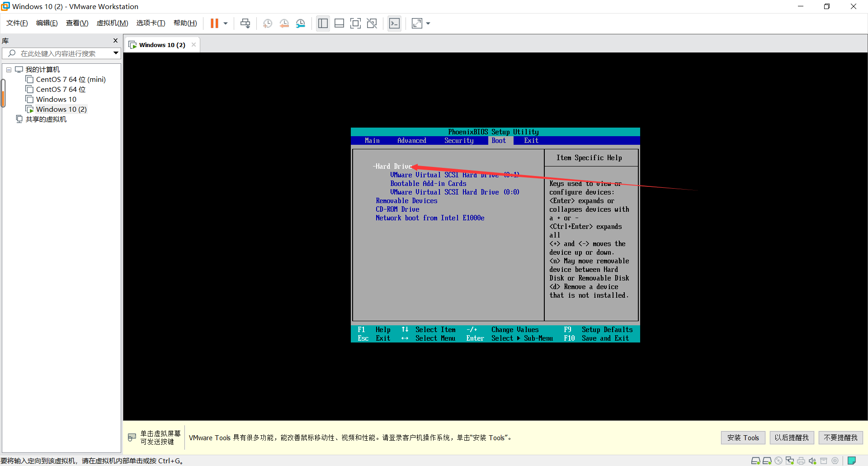Click the library panel vertical scrollbar

(3, 93)
